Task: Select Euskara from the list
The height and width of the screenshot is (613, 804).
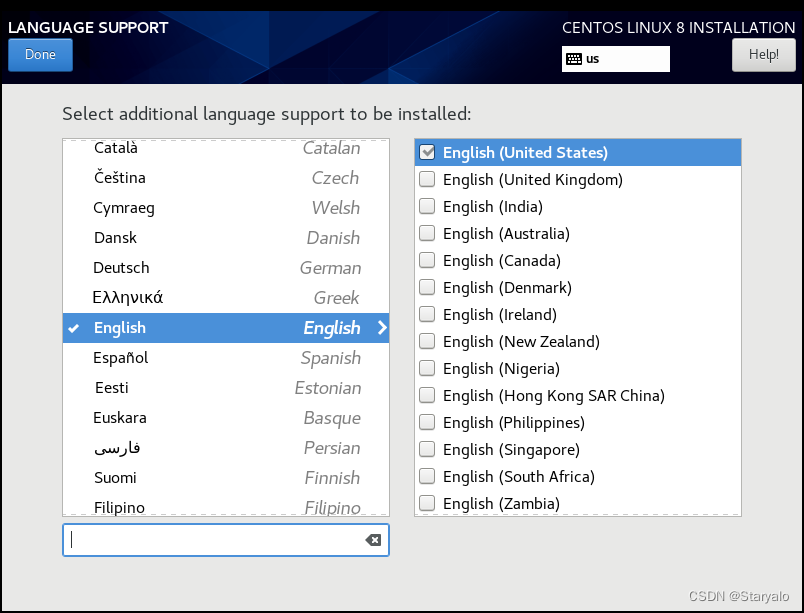Action: (x=226, y=418)
